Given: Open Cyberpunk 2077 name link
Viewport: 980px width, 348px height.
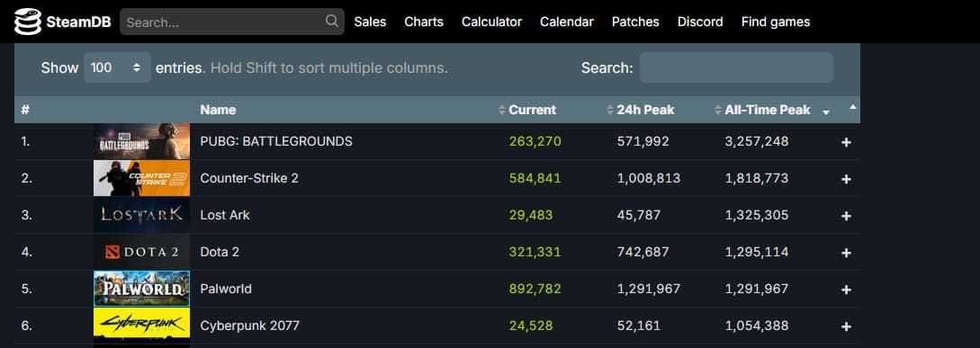Looking at the screenshot, I should [x=250, y=326].
